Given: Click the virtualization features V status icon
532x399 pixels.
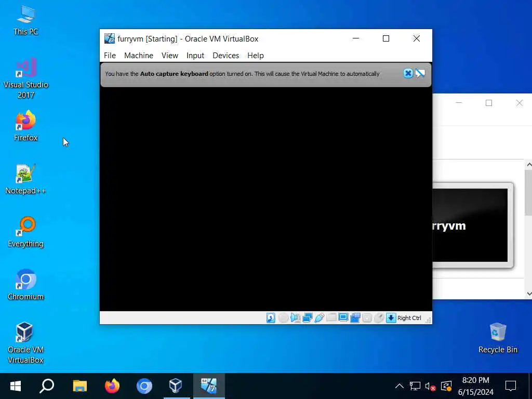Looking at the screenshot, I should pyautogui.click(x=367, y=318).
